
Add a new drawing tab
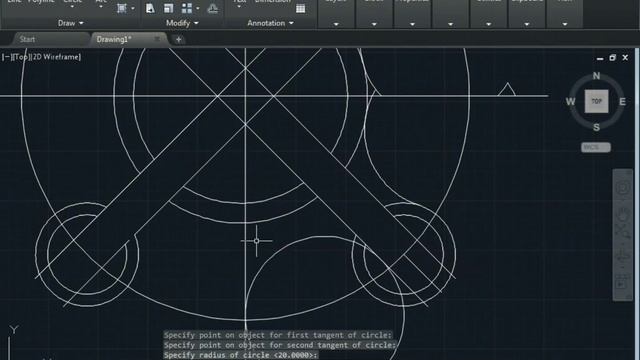[x=178, y=40]
